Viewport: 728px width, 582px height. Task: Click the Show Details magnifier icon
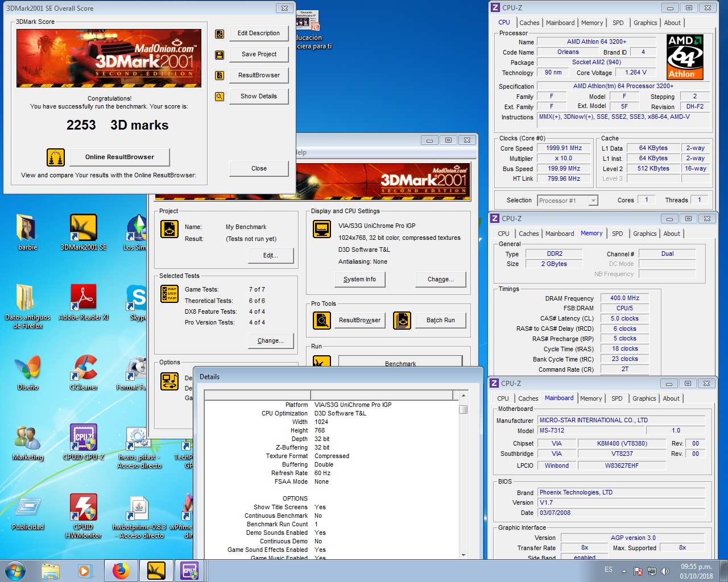click(220, 97)
